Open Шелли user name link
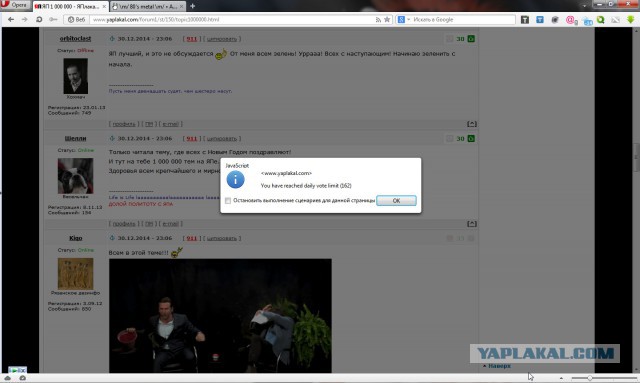Viewport: 640px width, 383px height. [76, 138]
